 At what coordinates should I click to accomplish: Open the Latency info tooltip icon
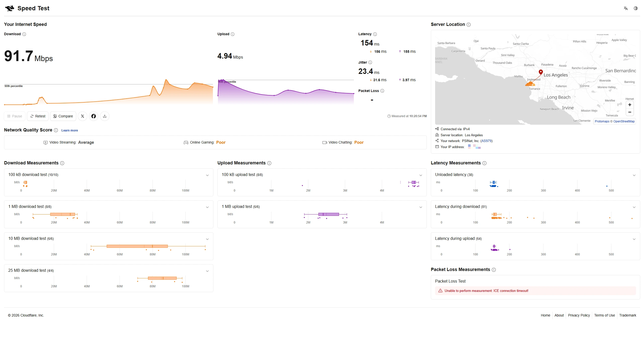(x=375, y=34)
